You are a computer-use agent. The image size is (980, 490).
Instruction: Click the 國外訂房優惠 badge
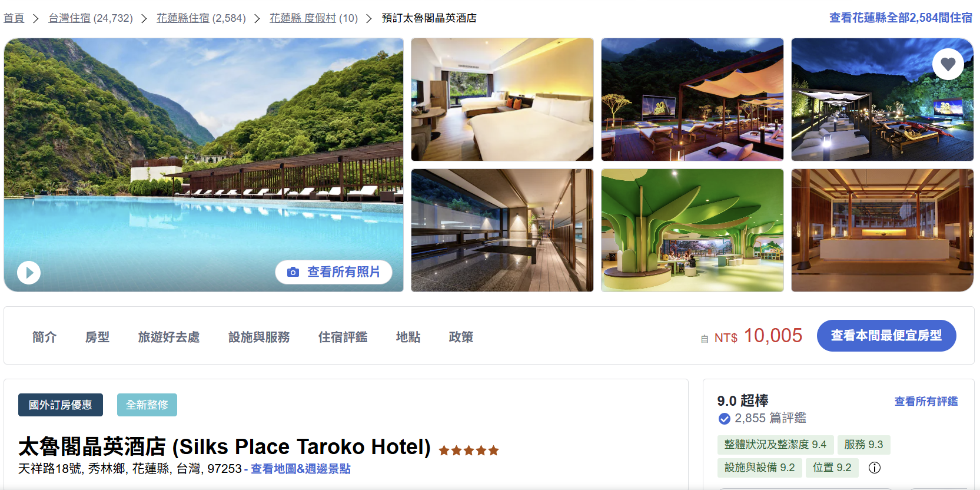coord(61,405)
